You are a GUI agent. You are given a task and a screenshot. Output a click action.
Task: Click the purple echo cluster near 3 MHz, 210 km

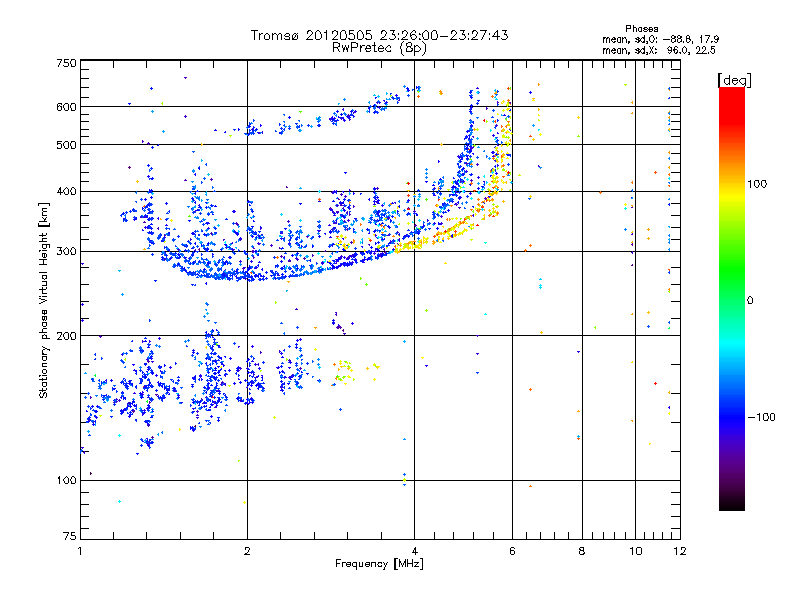point(341,324)
